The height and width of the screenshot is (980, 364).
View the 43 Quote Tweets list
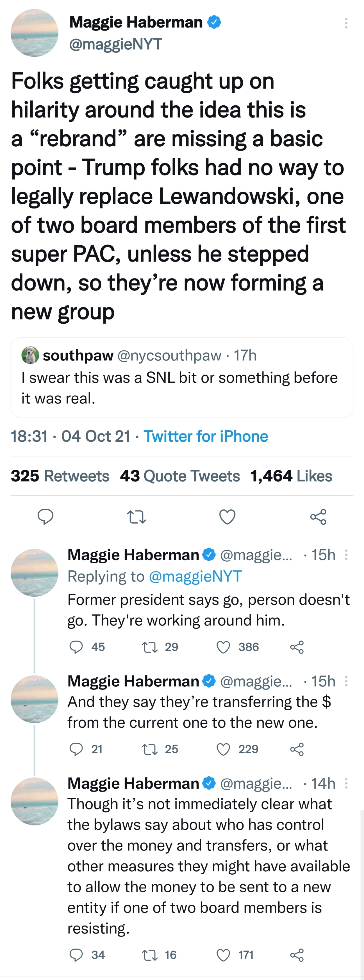180,476
